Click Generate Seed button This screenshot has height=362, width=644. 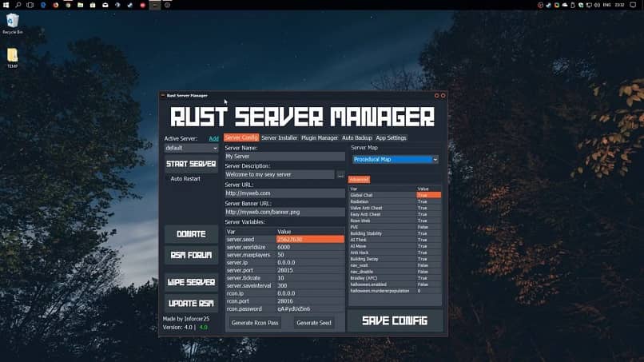(x=314, y=323)
